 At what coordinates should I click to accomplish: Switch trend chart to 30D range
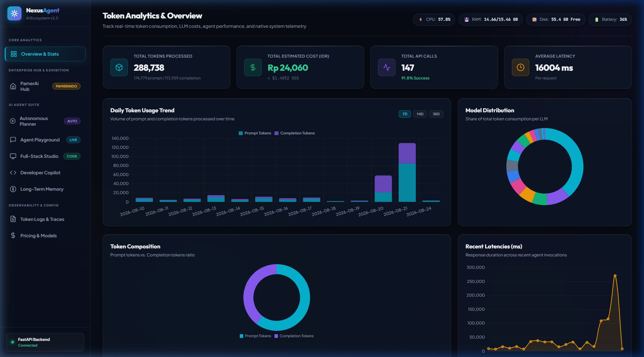coord(436,114)
